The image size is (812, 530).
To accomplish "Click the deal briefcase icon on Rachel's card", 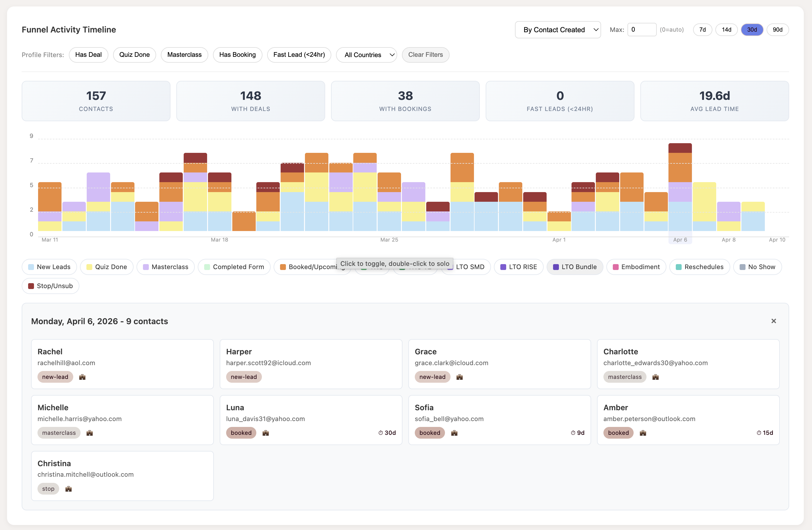I will (82, 377).
